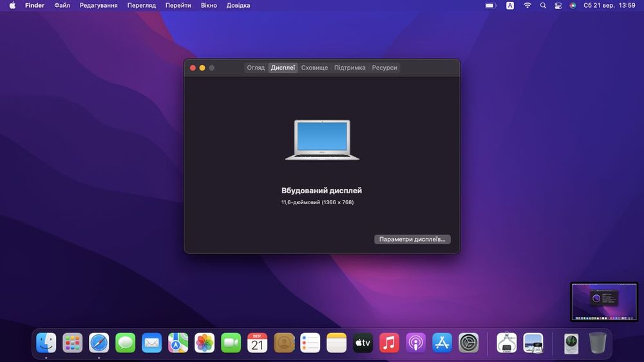Click the 11,6-дюймовий resolution text
Image resolution: width=644 pixels, height=362 pixels.
click(317, 202)
